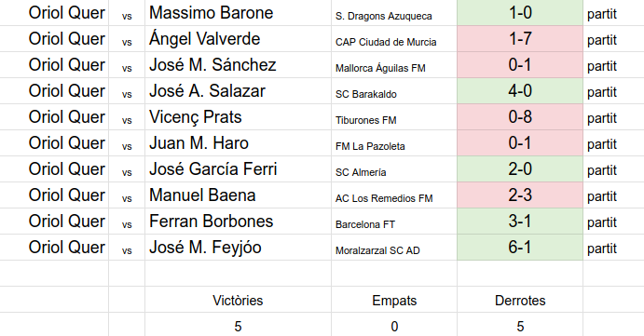Select the Barcelona FT team cell

tap(394, 222)
